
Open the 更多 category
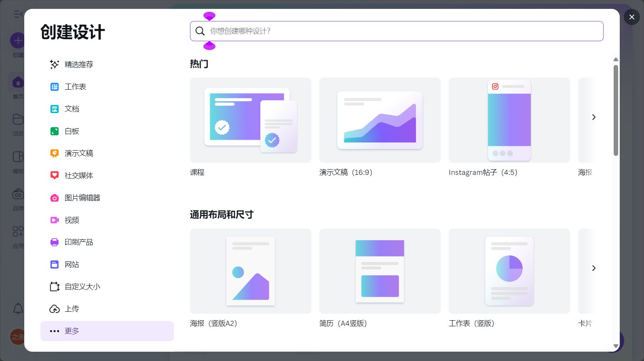(x=107, y=331)
